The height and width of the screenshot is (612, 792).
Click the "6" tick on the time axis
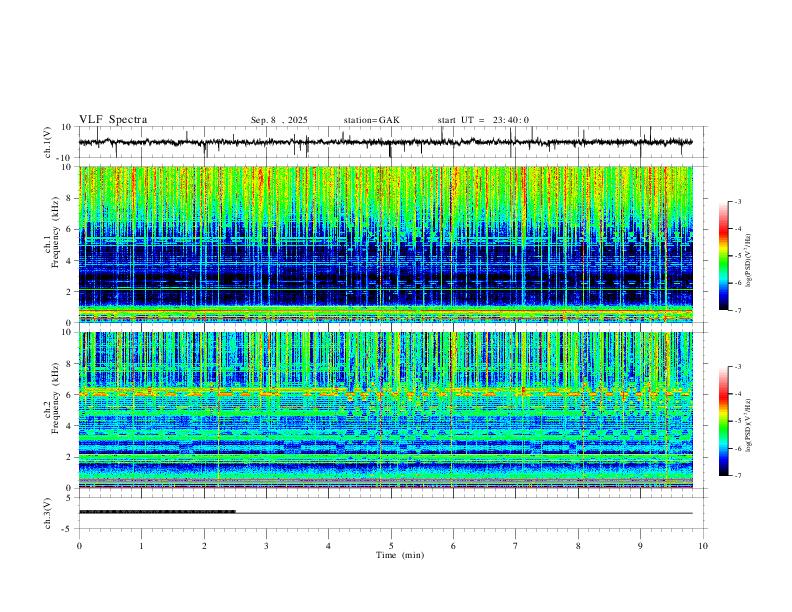point(453,546)
